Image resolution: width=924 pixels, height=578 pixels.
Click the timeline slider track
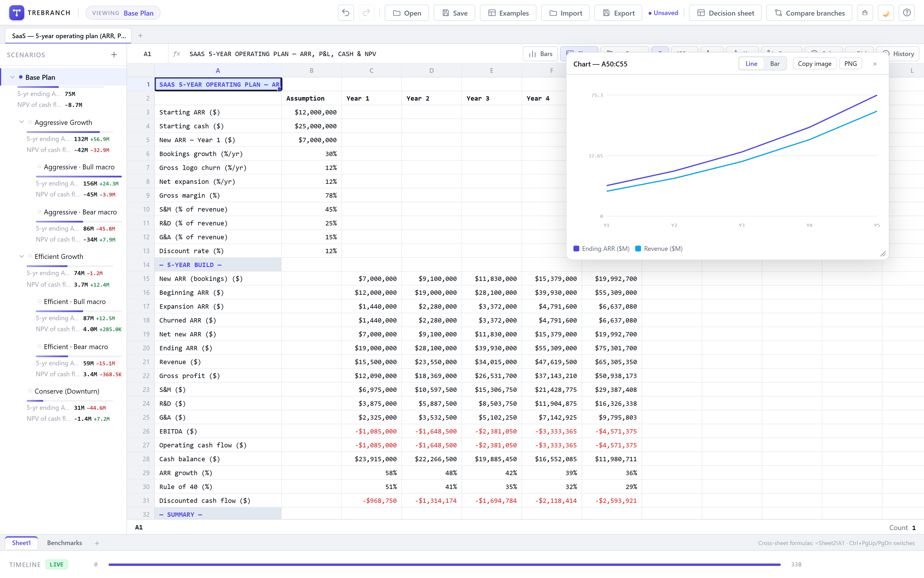click(x=444, y=564)
